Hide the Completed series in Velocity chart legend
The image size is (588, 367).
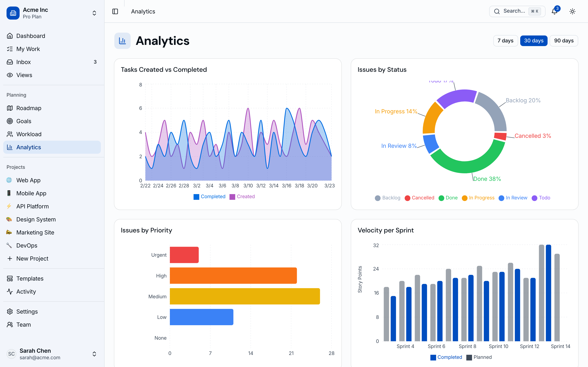click(446, 357)
